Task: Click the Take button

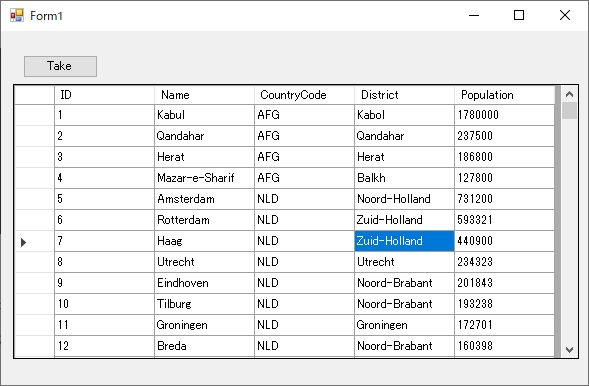Action: click(x=60, y=66)
